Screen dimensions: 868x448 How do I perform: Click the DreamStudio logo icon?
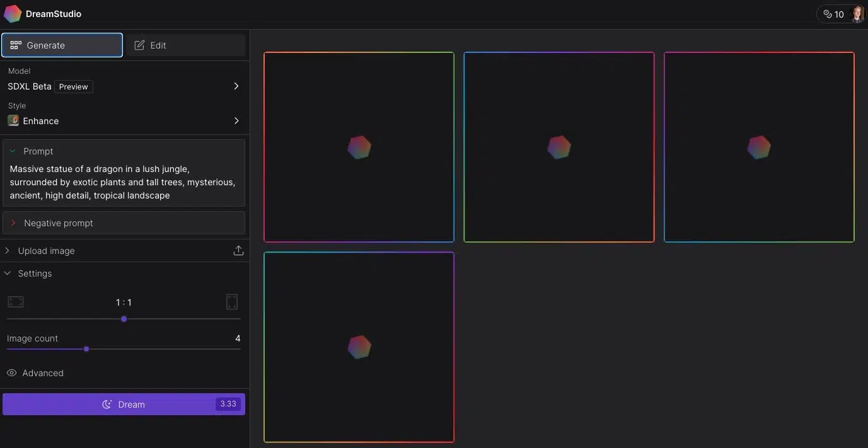point(12,13)
